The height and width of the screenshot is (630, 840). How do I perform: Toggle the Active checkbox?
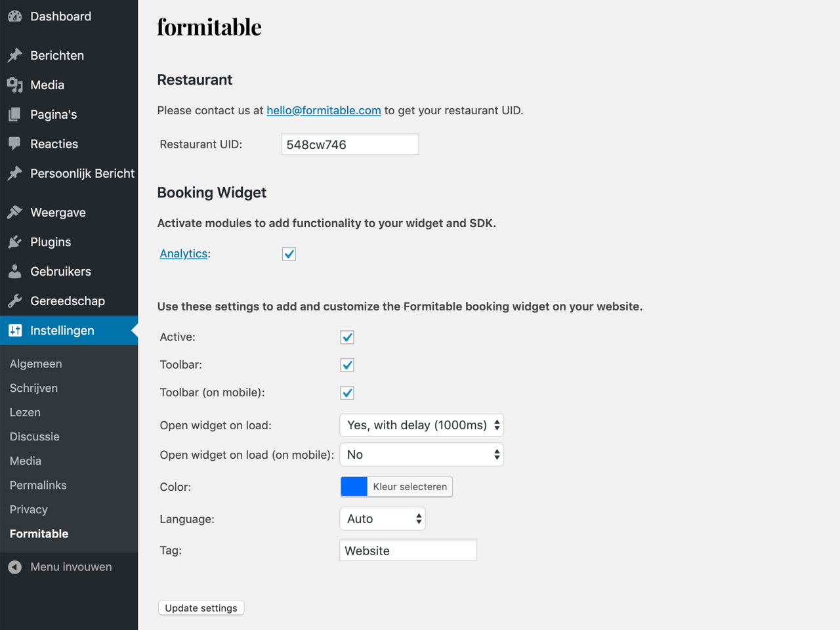(x=347, y=337)
